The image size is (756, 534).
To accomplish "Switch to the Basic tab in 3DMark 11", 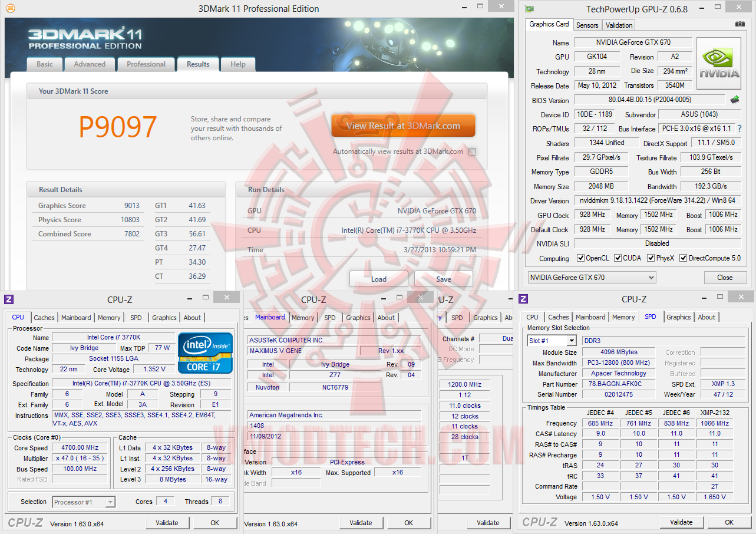I will pos(45,64).
